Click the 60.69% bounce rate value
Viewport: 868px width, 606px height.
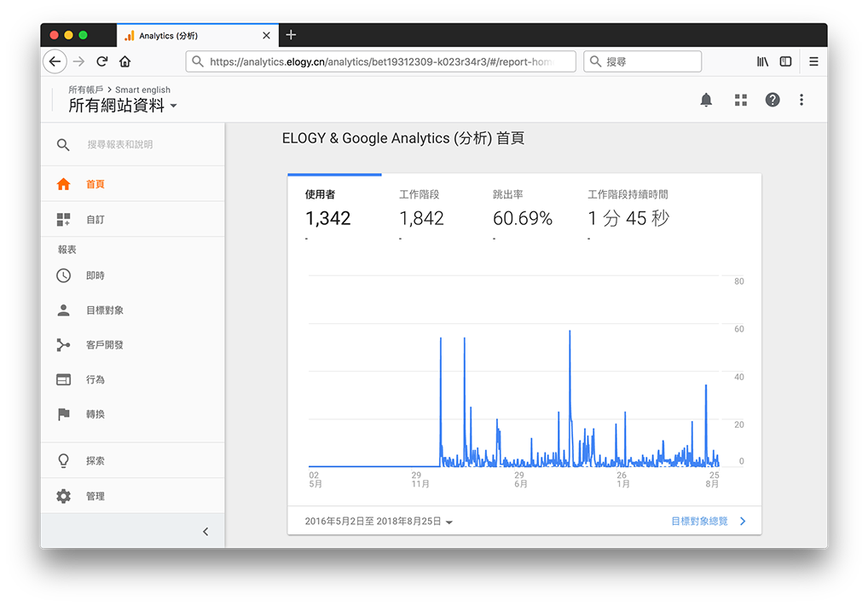pyautogui.click(x=523, y=218)
